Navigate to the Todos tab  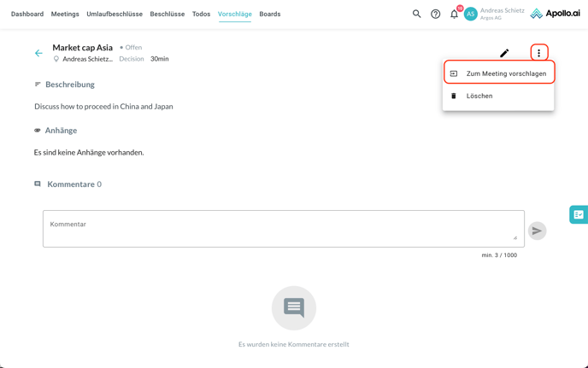pos(201,14)
